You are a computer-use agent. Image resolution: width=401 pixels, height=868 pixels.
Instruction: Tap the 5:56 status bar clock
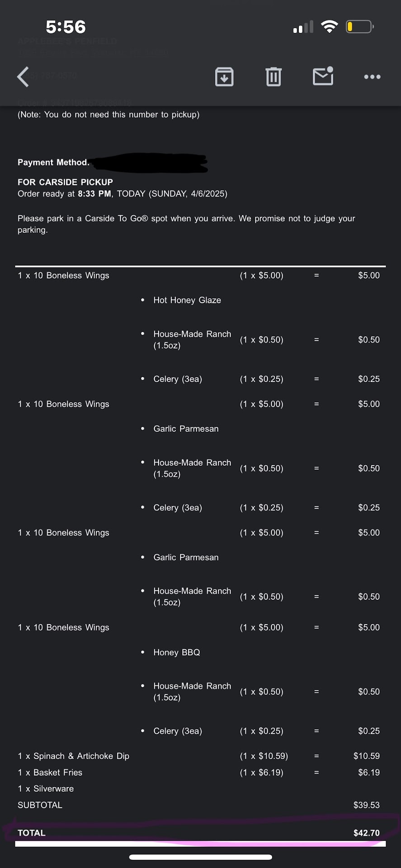pyautogui.click(x=66, y=27)
